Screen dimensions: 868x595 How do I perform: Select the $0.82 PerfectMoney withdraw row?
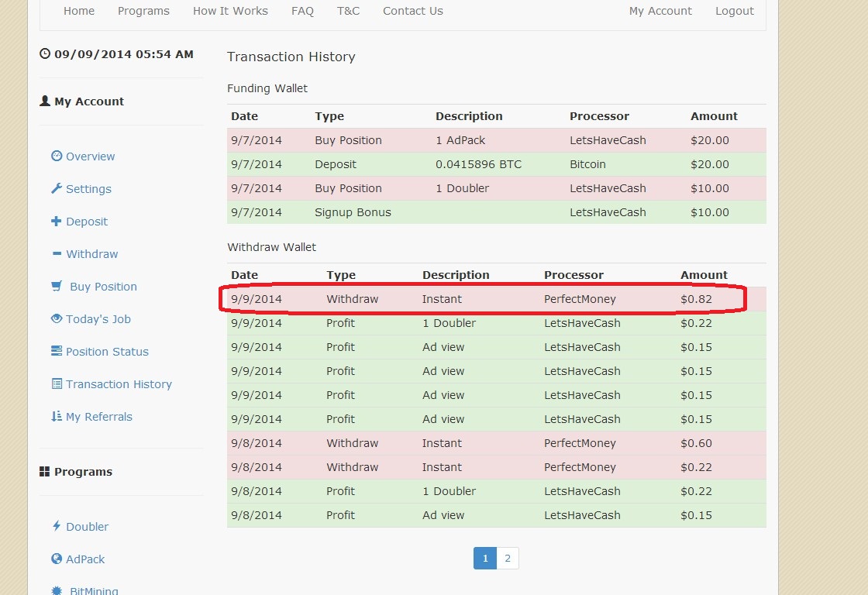[482, 299]
